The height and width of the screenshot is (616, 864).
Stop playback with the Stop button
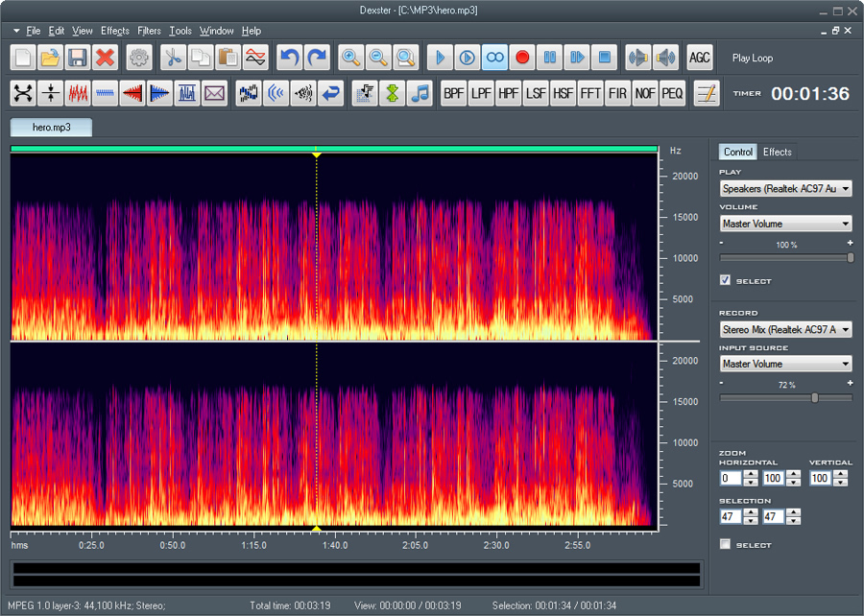click(x=603, y=58)
